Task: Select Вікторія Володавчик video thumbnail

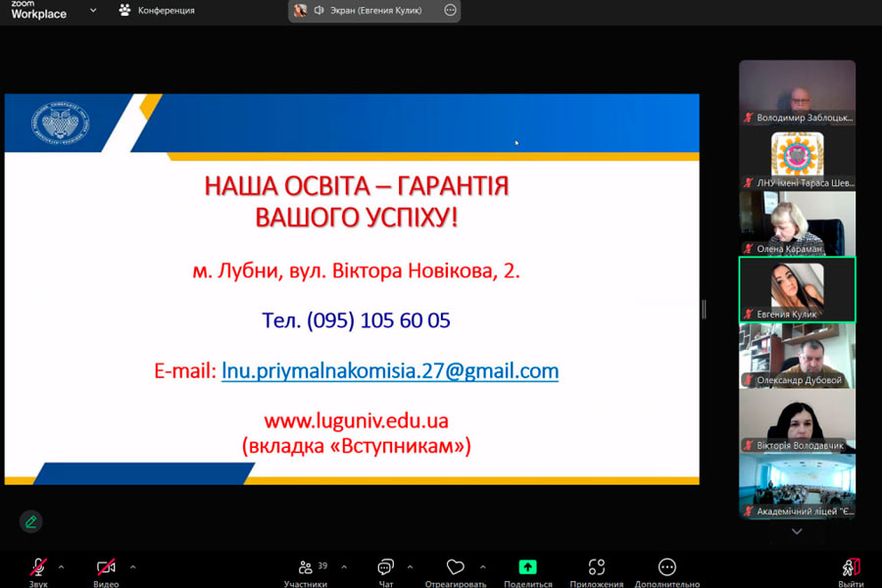Action: [797, 420]
